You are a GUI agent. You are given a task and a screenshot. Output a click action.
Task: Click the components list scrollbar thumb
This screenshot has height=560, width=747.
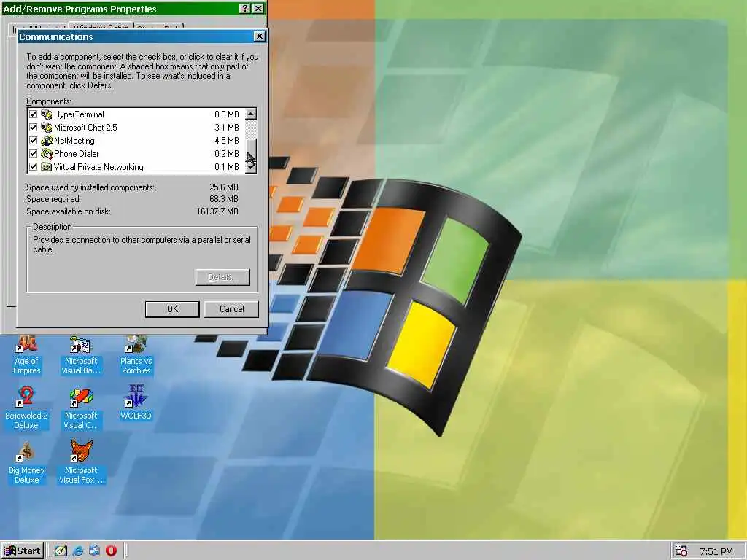pos(251,150)
